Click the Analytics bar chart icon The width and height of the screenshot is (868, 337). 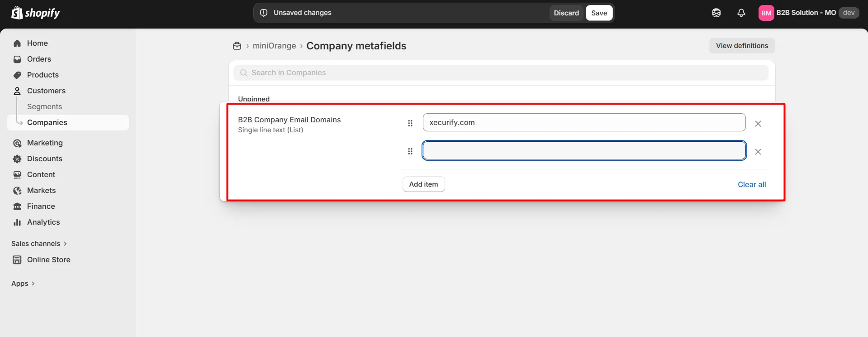tap(17, 222)
